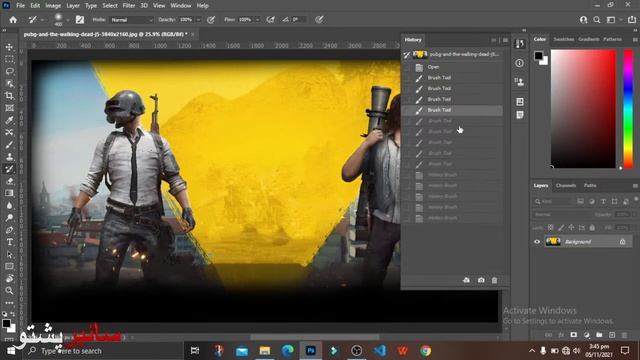Create new group folder icon in Layers
Image resolution: width=640 pixels, height=360 pixels.
tap(599, 335)
